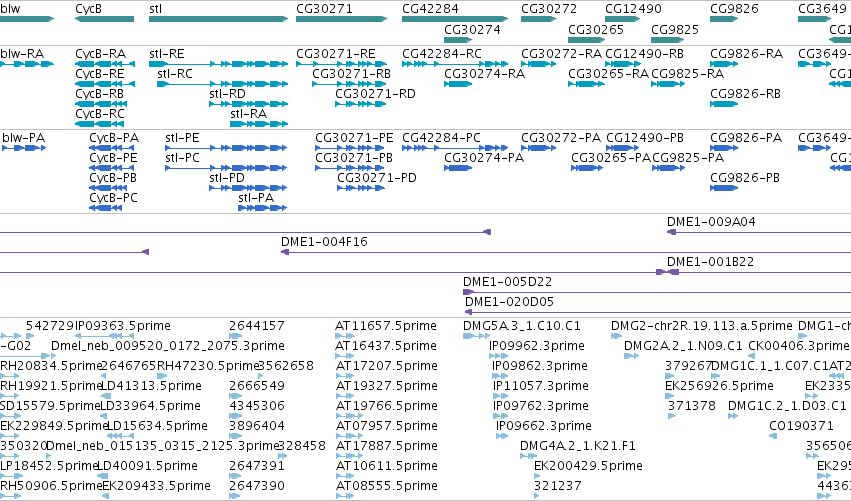Click EST label AT08555.5prime
Screen dimensions: 851x501
[x=386, y=486]
